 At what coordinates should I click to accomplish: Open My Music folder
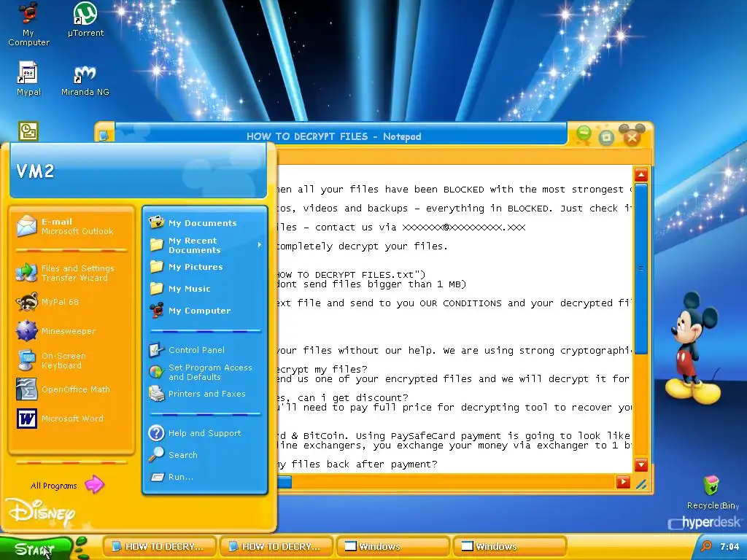point(204,289)
